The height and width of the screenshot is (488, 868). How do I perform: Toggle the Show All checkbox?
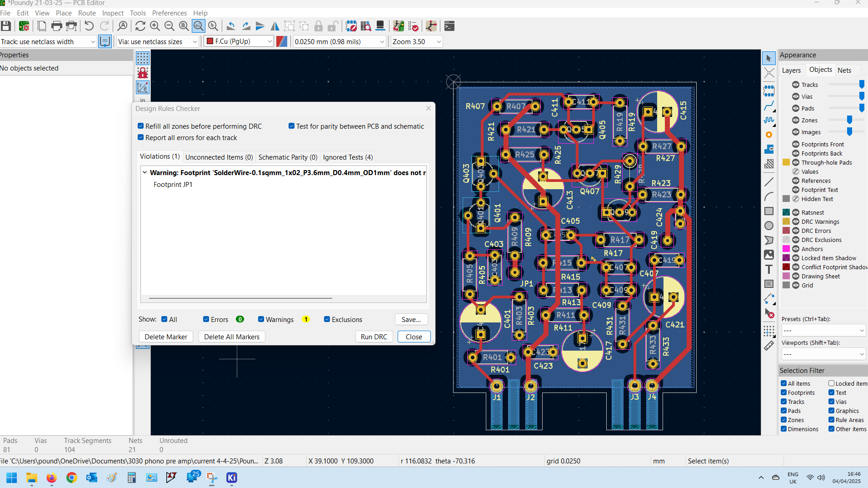[165, 319]
